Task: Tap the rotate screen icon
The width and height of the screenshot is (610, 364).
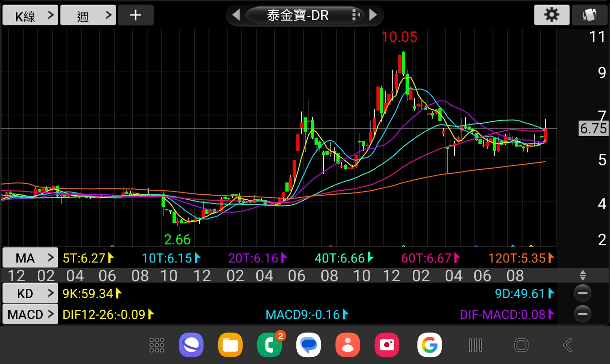Action: click(590, 15)
